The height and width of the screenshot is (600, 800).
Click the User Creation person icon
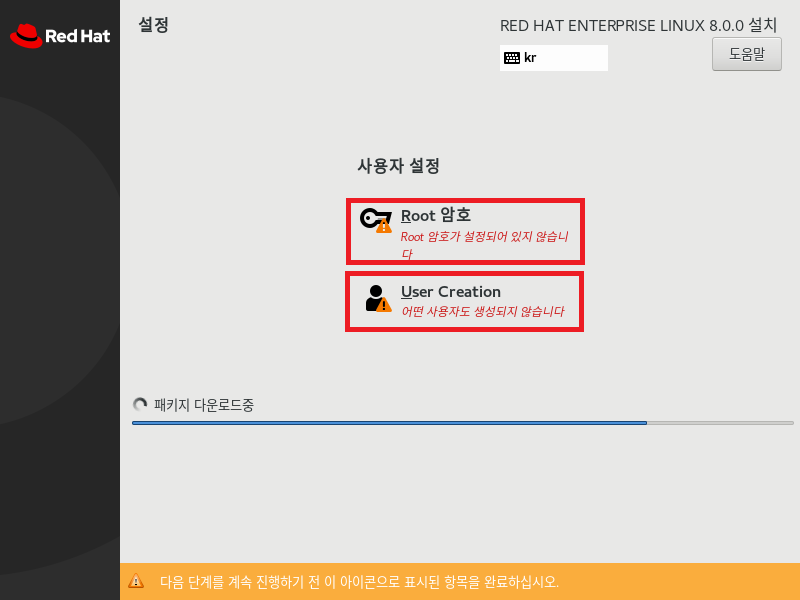tap(378, 298)
